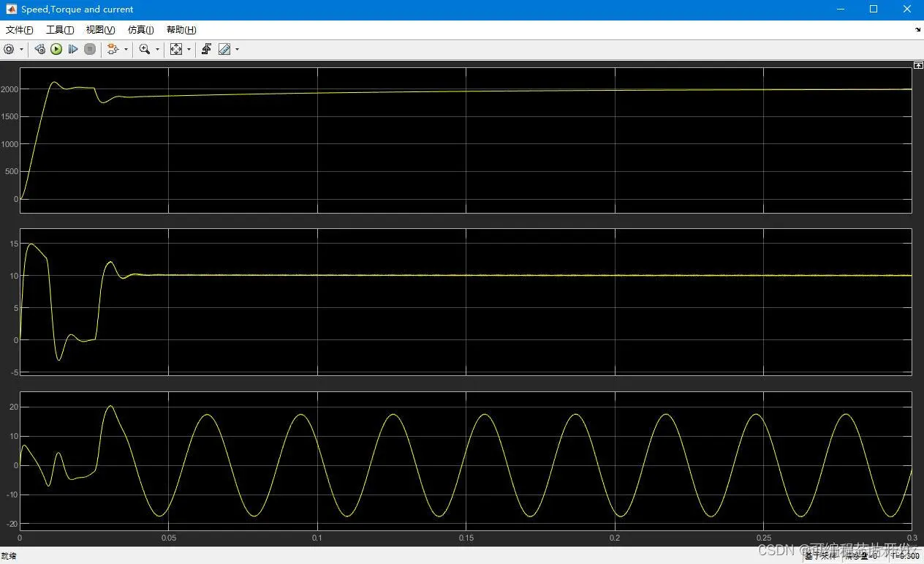This screenshot has height=564, width=924.
Task: Click the MATLAB icon in the title bar
Action: point(12,10)
